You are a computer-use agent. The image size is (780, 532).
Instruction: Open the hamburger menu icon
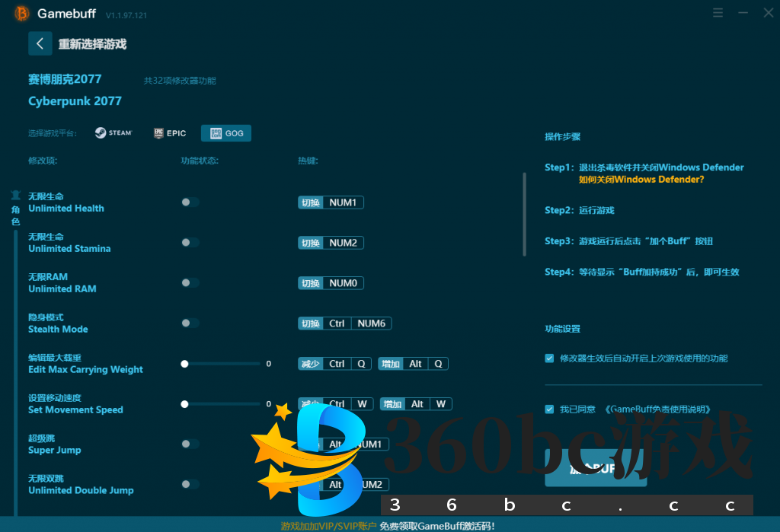[718, 14]
